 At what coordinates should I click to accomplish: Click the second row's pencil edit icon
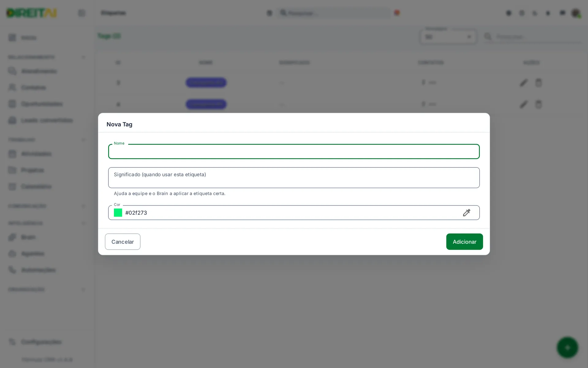click(524, 104)
